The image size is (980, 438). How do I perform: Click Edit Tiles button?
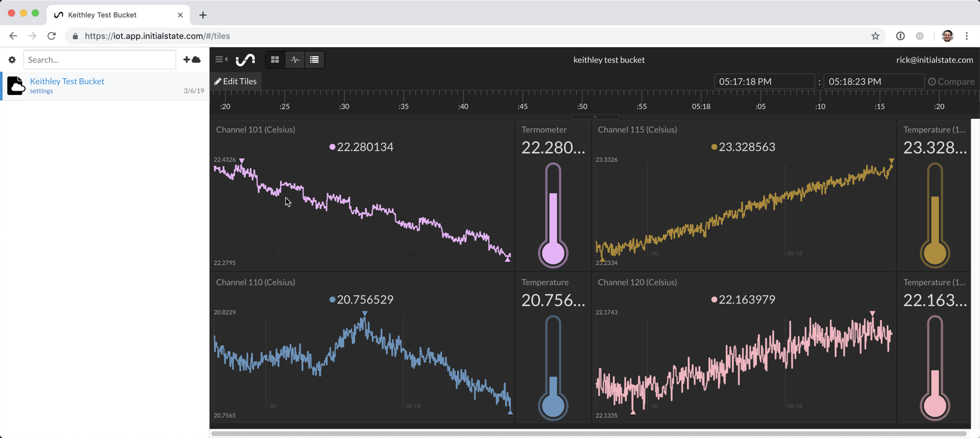(x=236, y=81)
